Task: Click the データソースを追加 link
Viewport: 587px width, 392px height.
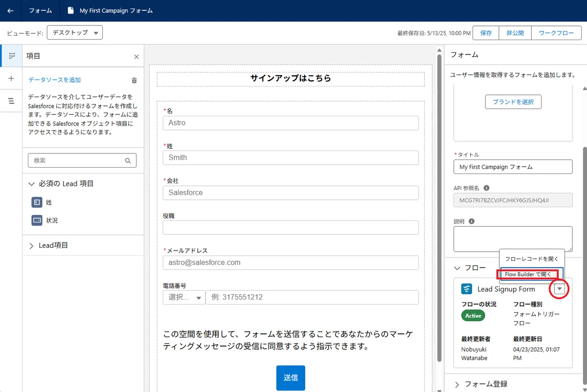Action: (55, 80)
